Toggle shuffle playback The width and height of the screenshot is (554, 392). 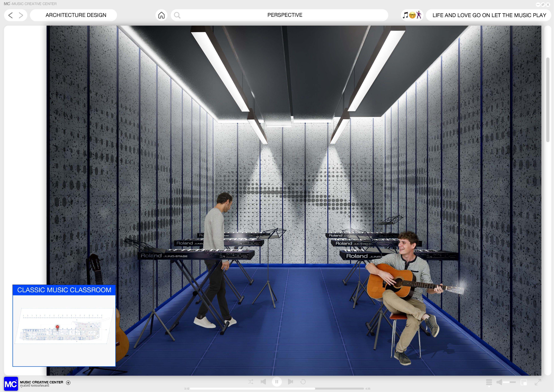[x=251, y=382]
